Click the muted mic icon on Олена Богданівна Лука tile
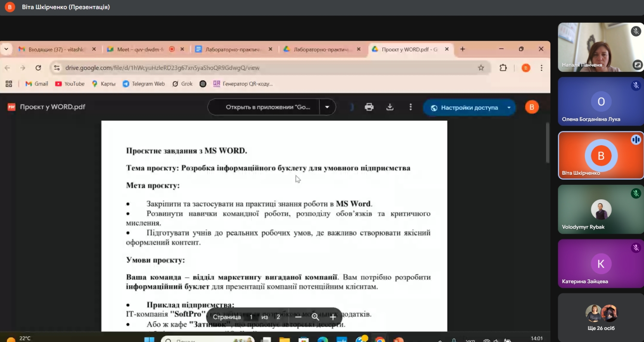 [636, 85]
